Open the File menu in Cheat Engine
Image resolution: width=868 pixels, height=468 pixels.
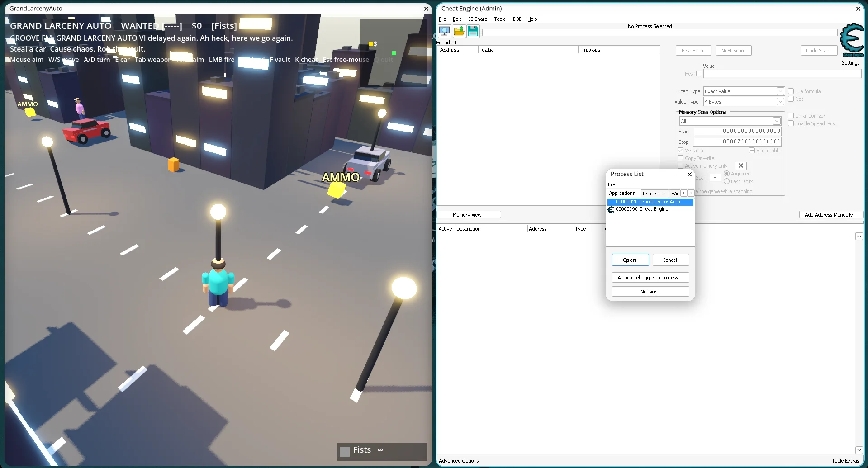click(442, 19)
